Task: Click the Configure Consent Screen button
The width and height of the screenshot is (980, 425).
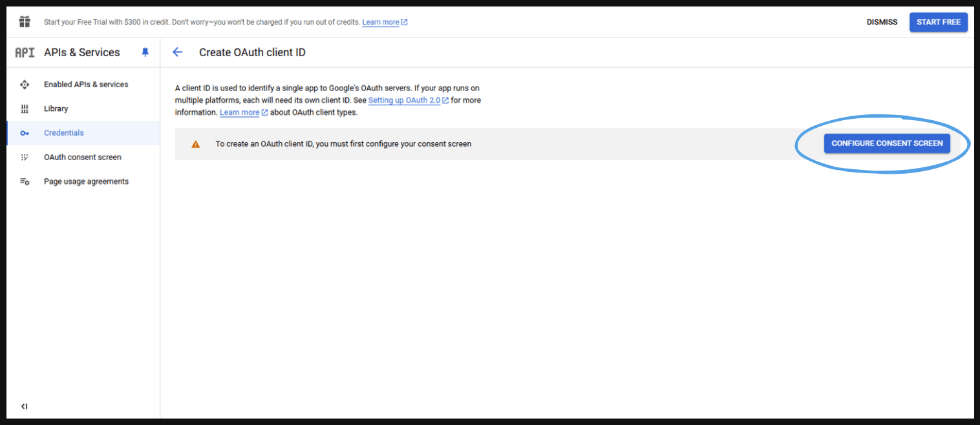Action: 887,143
